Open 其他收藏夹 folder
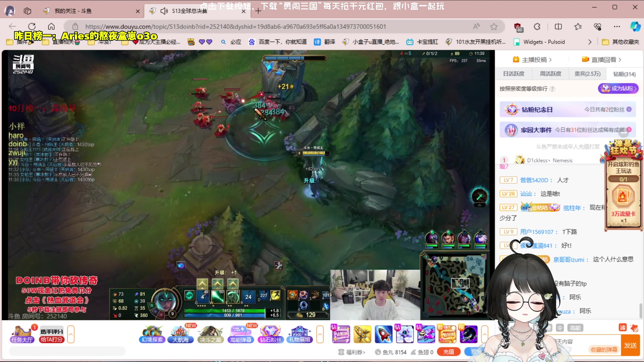The image size is (644, 362). pyautogui.click(x=621, y=42)
